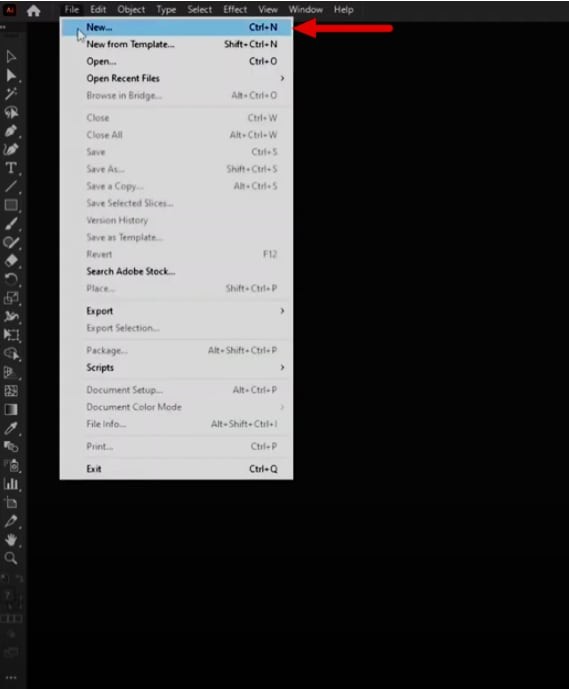Image resolution: width=569 pixels, height=689 pixels.
Task: Choose the Eraser tool
Action: click(x=11, y=261)
